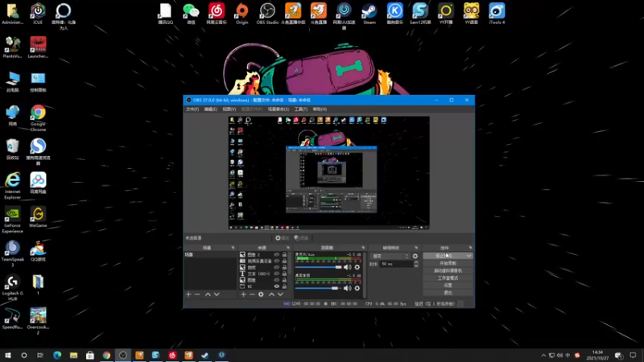This screenshot has height=362, width=644.
Task: Open Google Chrome desktop shortcut
Action: pyautogui.click(x=38, y=118)
